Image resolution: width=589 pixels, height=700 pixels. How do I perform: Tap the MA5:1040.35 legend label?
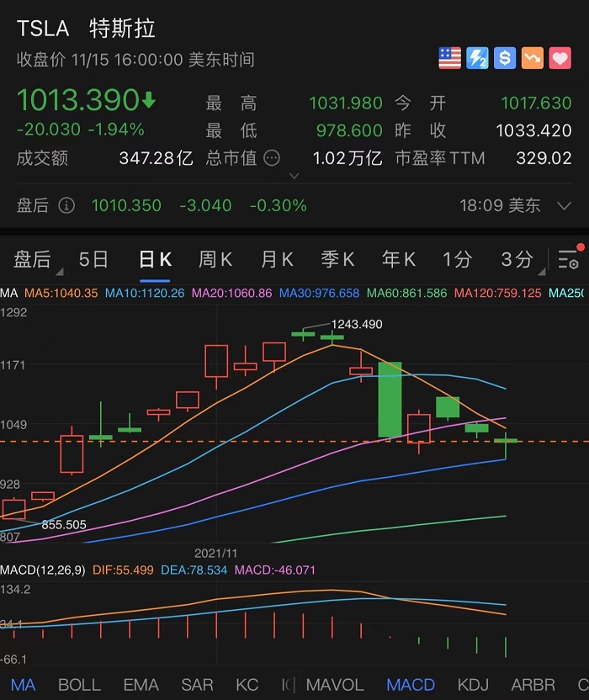61,294
